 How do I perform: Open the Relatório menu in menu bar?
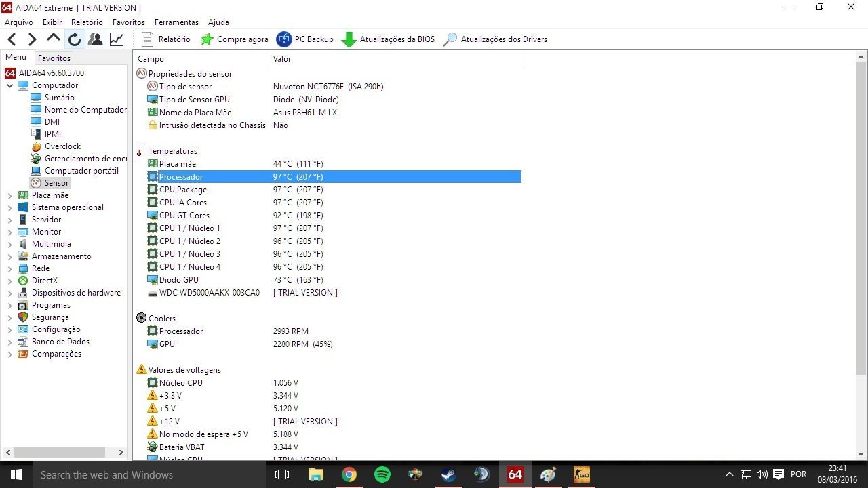tap(87, 22)
